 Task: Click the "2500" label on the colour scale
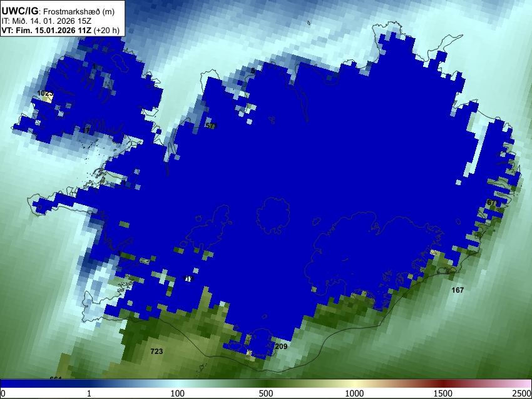click(523, 393)
